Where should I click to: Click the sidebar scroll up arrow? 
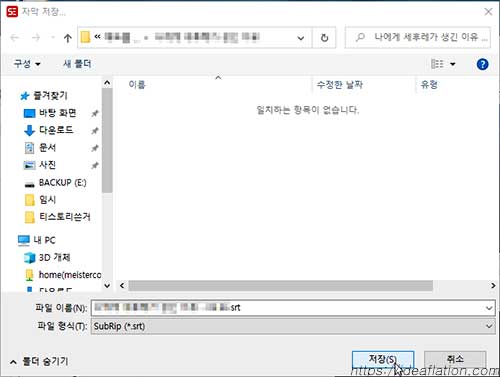click(107, 82)
